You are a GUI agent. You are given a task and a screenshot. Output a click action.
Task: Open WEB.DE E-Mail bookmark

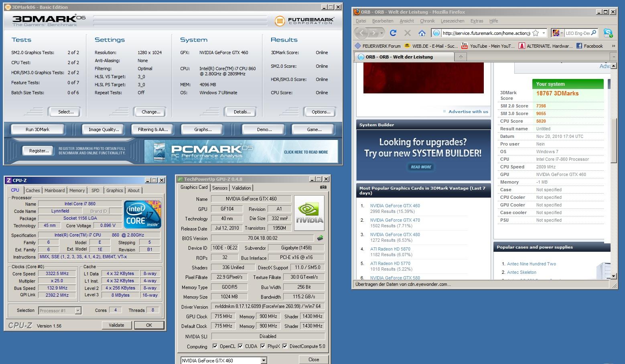point(431,46)
